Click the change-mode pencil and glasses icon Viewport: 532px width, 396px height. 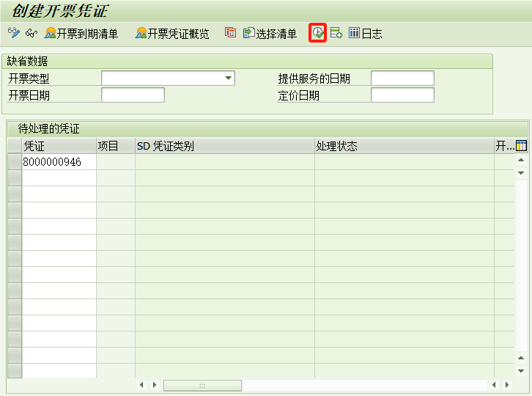tap(14, 33)
